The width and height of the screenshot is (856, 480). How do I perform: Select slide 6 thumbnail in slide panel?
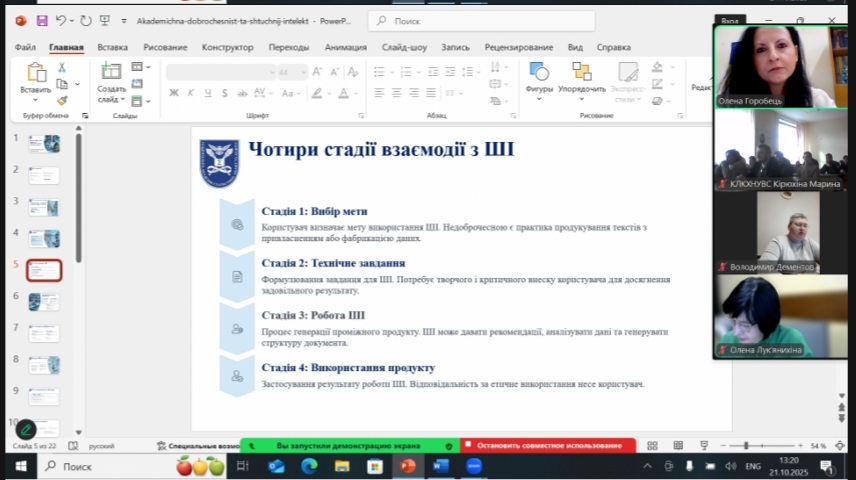tap(44, 301)
